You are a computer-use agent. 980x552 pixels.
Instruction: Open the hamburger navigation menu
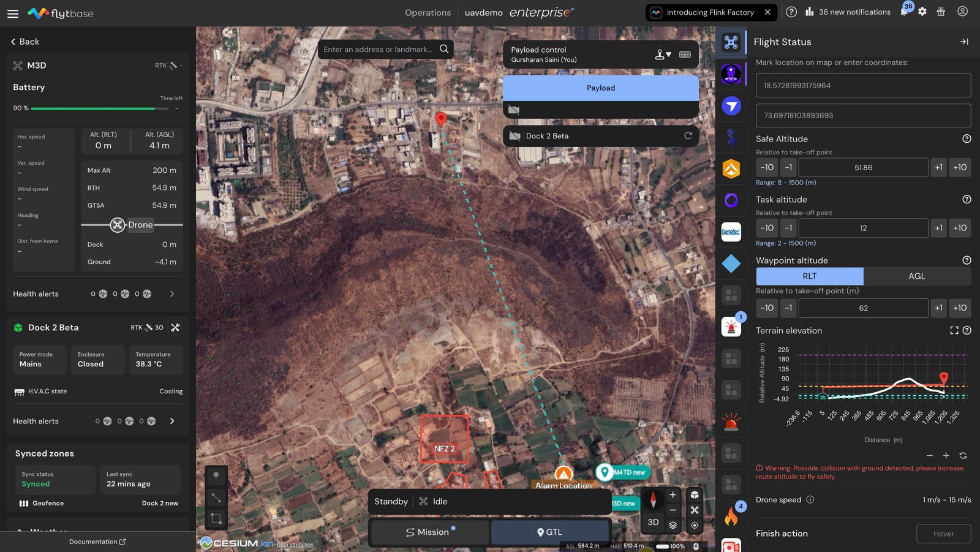13,13
